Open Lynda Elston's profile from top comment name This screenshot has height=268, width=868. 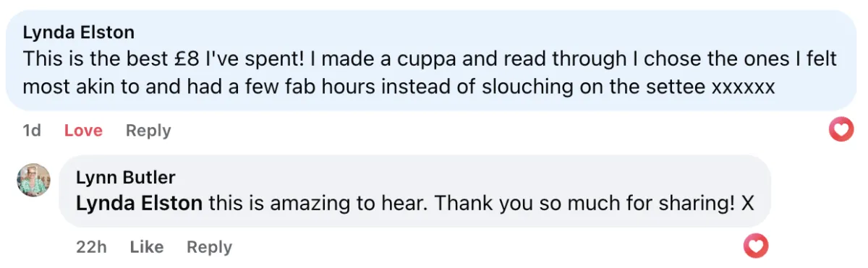pos(78,33)
